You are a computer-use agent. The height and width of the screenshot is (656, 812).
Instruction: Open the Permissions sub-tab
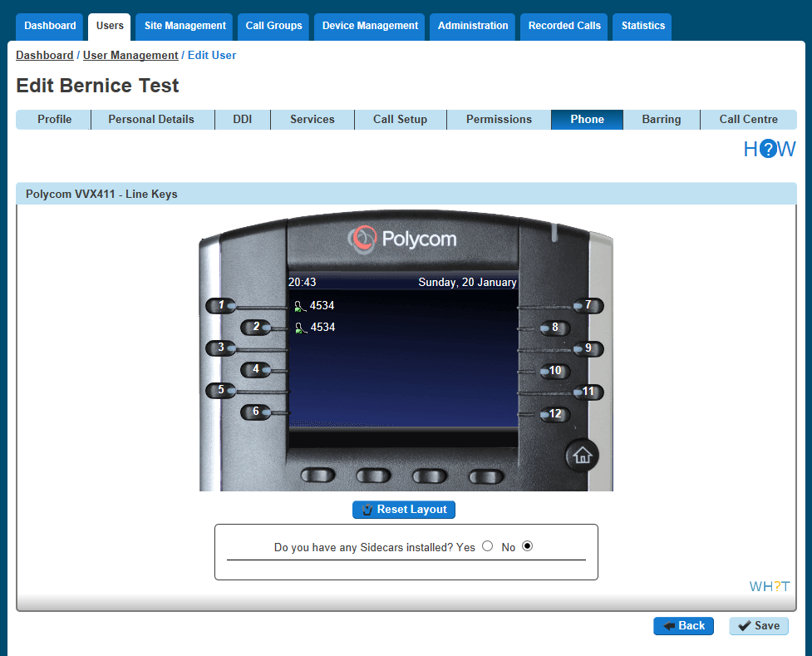(x=499, y=120)
